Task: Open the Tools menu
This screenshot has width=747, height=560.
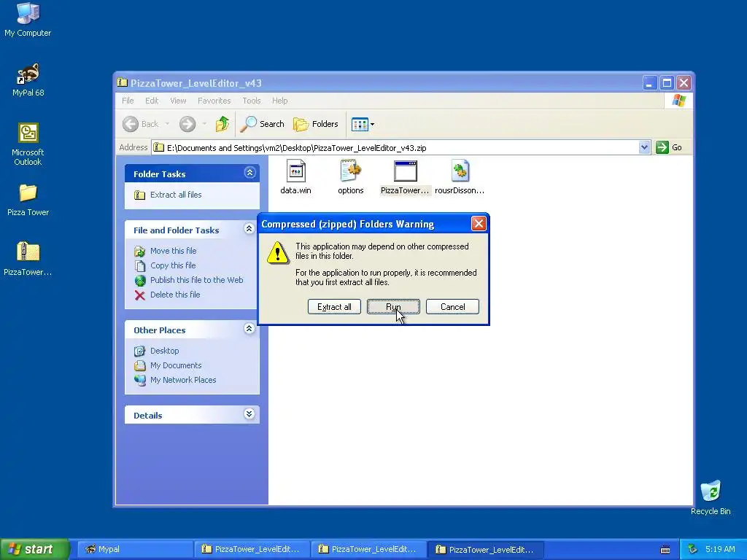Action: click(252, 101)
